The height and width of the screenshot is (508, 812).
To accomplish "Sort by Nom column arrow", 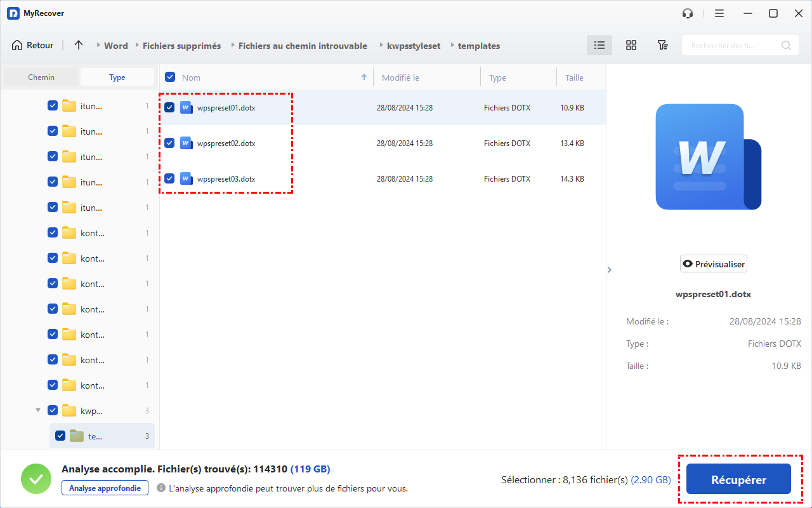I will tap(364, 77).
